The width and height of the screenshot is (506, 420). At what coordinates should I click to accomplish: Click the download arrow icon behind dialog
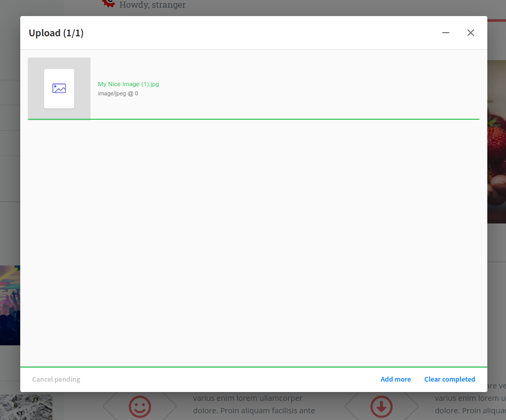point(381,407)
